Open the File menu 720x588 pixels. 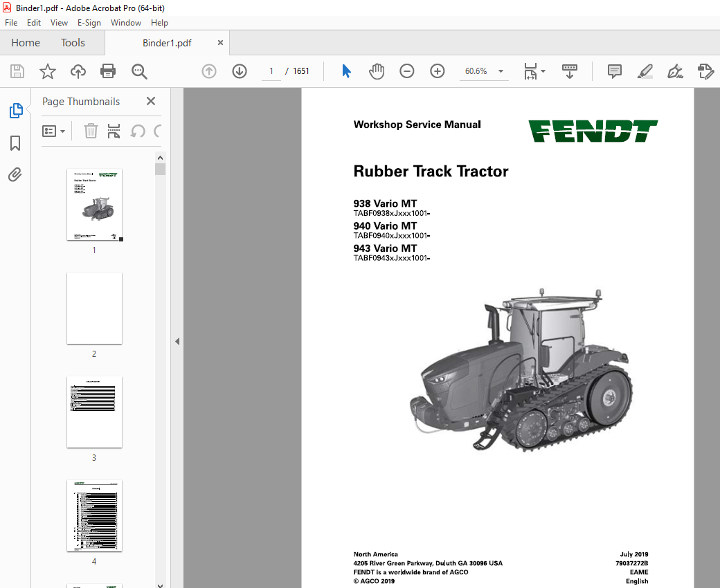[11, 22]
